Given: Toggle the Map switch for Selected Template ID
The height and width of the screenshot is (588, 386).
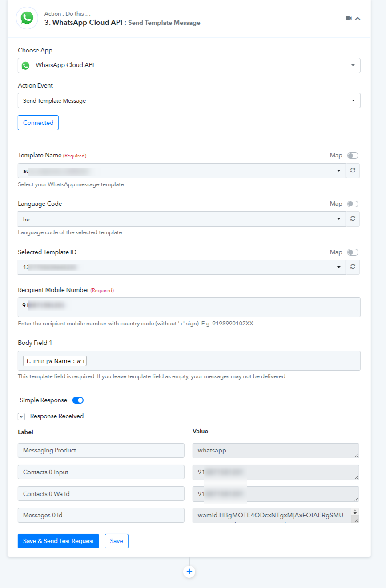Looking at the screenshot, I should tap(353, 252).
